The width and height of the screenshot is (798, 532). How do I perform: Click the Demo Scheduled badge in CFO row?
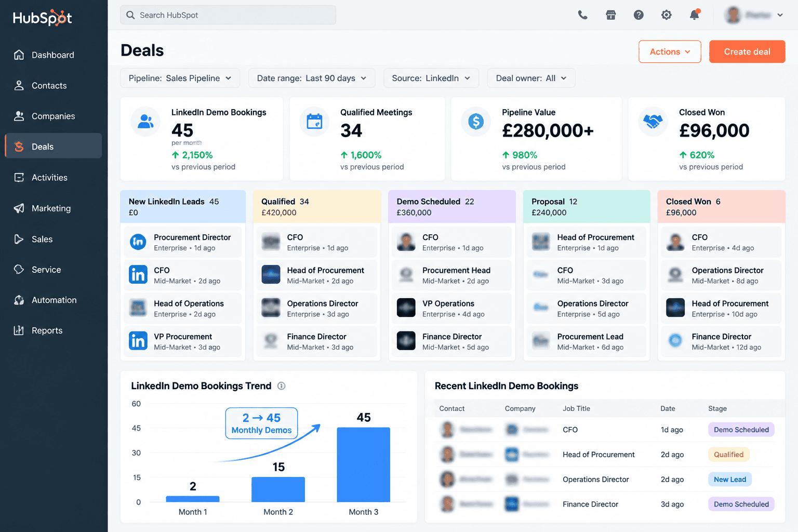741,430
